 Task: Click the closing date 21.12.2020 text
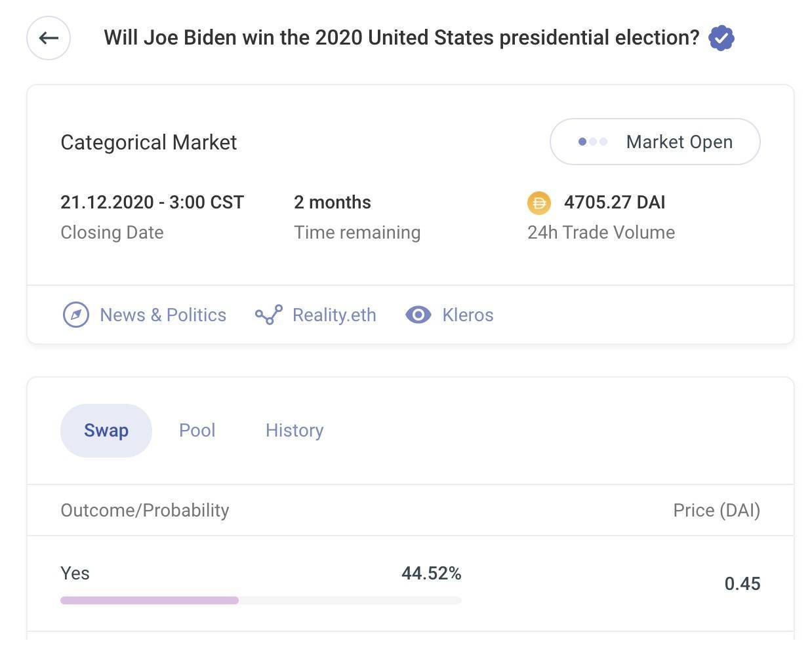tap(152, 203)
